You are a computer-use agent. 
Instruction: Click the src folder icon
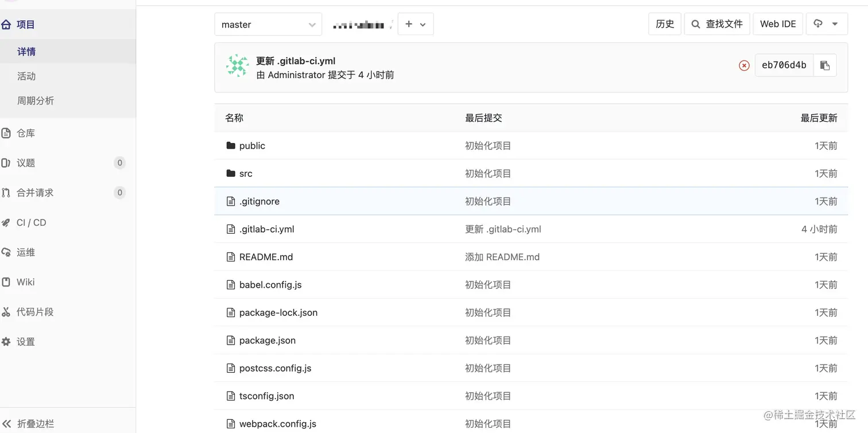[231, 173]
